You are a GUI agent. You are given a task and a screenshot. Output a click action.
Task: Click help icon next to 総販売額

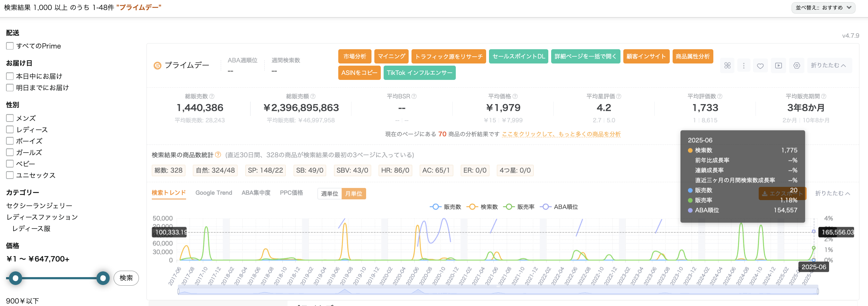pos(313,96)
